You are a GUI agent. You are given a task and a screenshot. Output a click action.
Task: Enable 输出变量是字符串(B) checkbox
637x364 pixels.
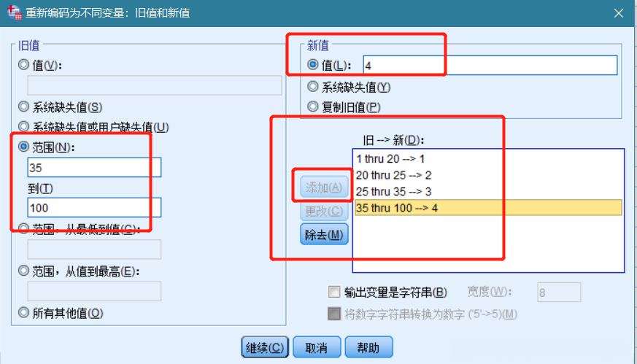(x=334, y=292)
